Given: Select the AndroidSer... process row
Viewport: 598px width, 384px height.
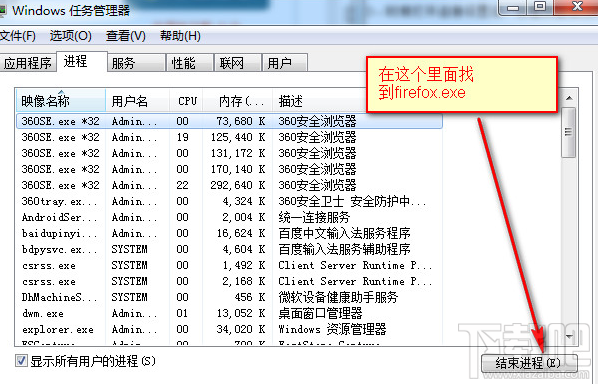Looking at the screenshot, I should (x=229, y=217).
